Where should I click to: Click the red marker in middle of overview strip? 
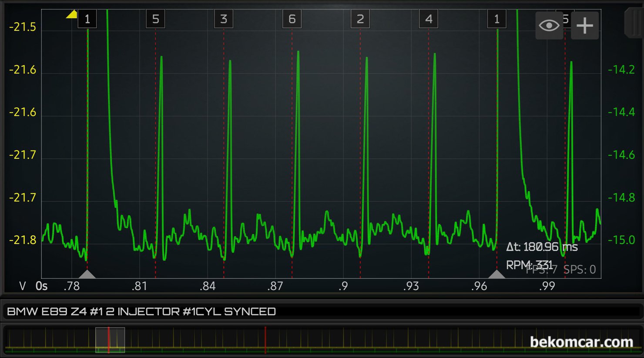tap(265, 340)
